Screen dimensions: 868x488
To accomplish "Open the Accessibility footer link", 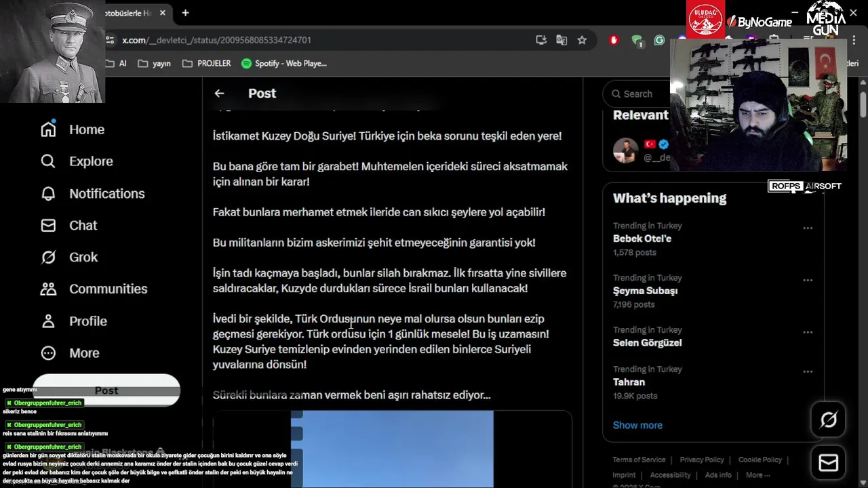I will point(670,475).
